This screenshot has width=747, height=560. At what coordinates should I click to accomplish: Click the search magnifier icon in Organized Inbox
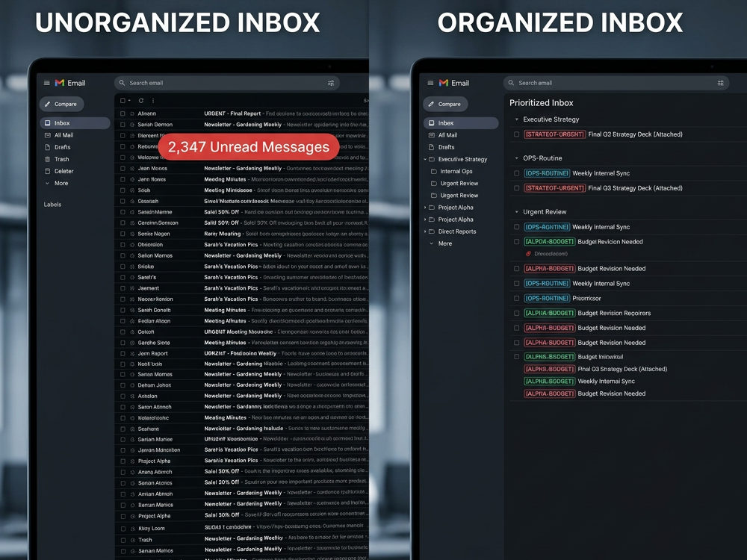(511, 83)
